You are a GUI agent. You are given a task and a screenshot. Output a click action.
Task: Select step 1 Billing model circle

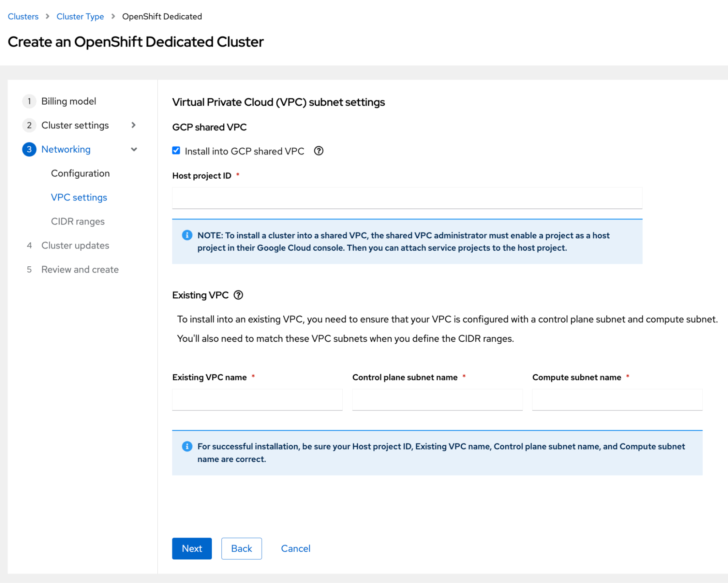pyautogui.click(x=29, y=101)
